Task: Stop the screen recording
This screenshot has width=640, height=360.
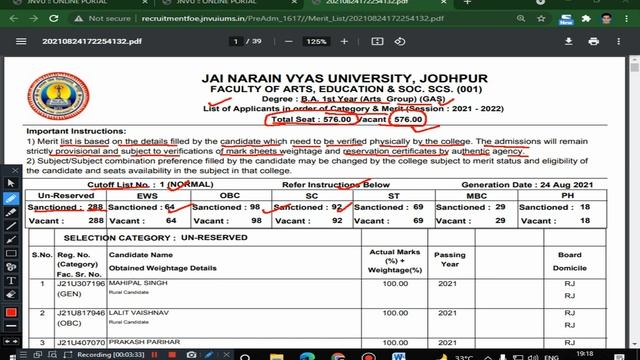Action: tap(172, 355)
